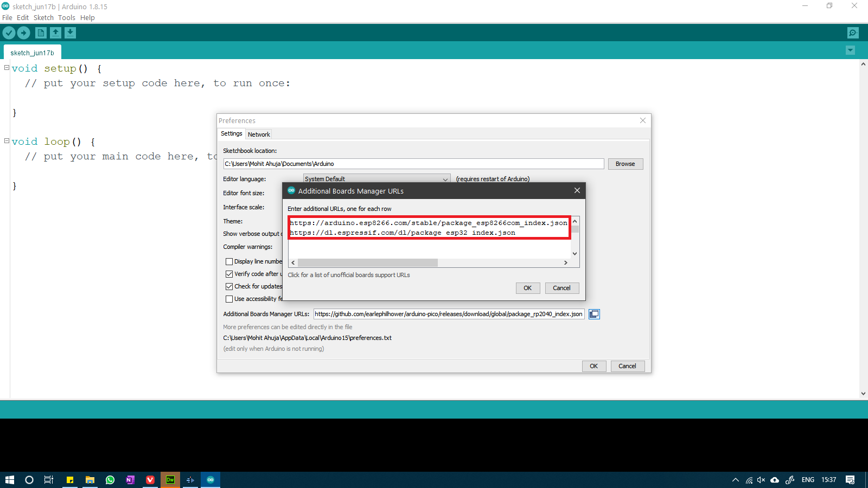Click editor scroll up arrow
This screenshot has width=868, height=488.
[x=863, y=64]
